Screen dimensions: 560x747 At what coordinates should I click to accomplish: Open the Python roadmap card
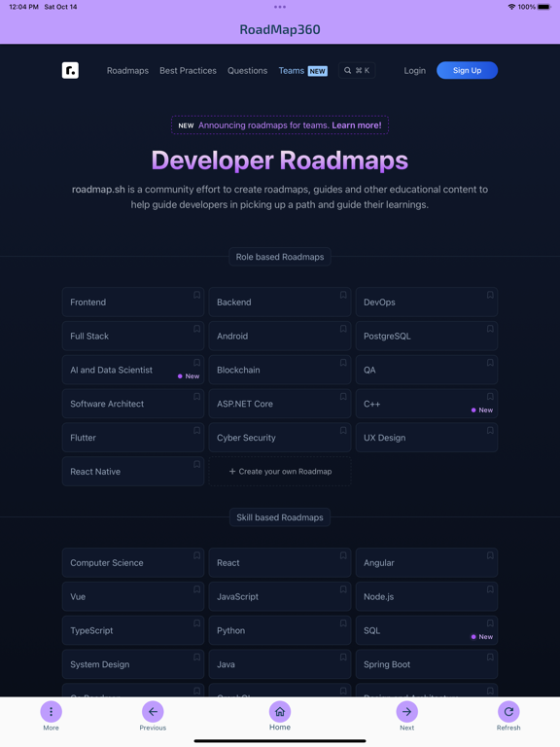[x=280, y=630]
